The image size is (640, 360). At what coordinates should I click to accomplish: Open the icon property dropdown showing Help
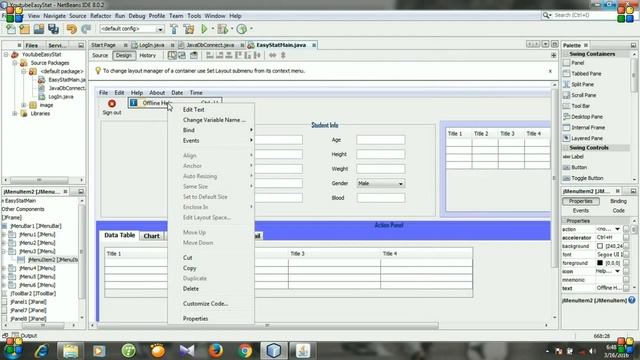[617, 271]
